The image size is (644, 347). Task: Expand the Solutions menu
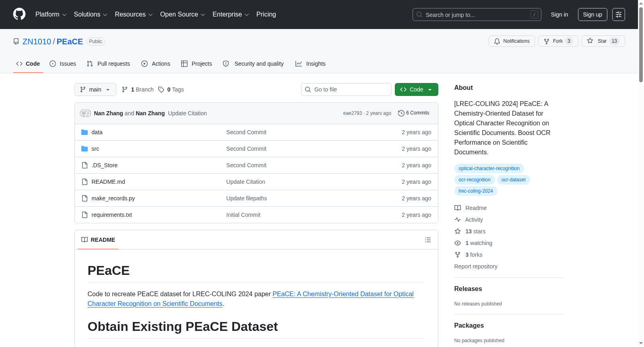[x=91, y=15]
